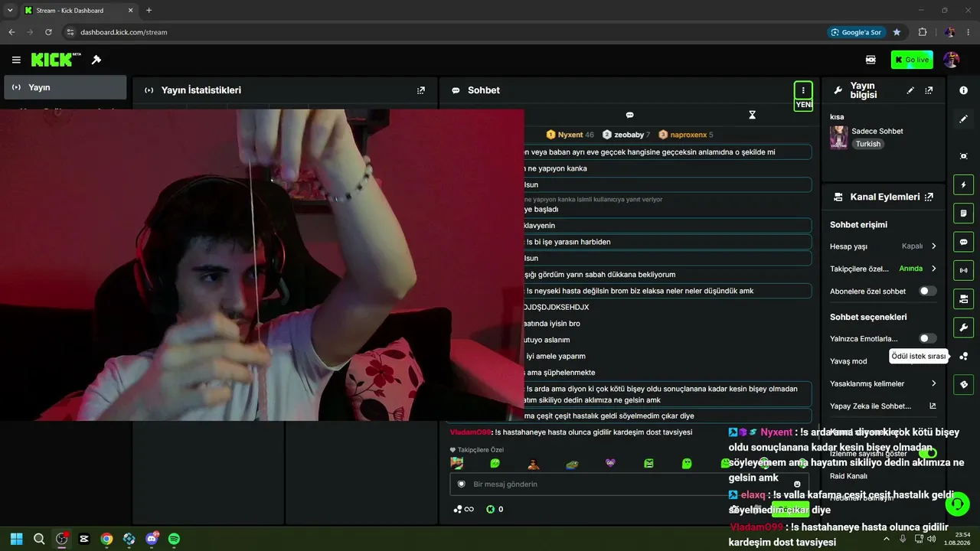Click the Raid Kanalı option
Viewport: 980px width, 551px height.
848,476
